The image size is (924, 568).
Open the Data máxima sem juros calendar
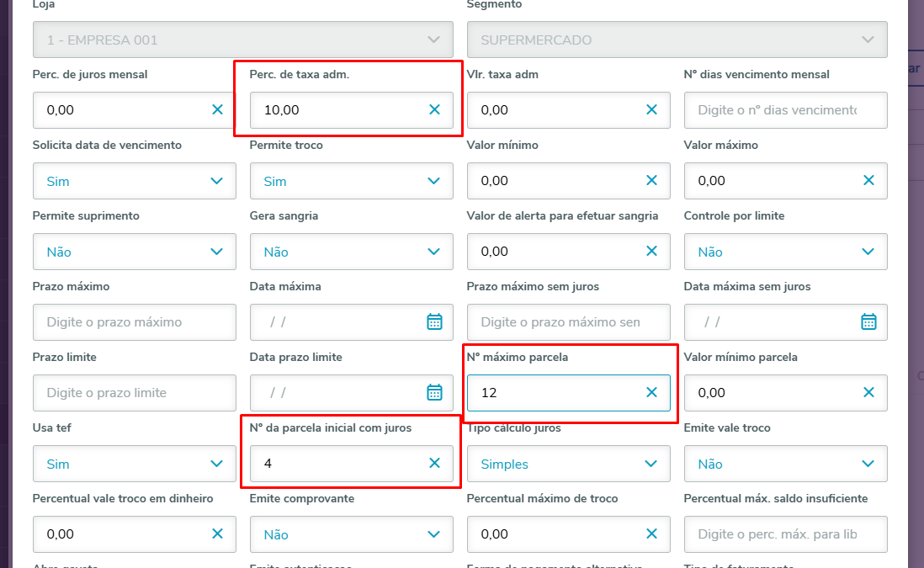pyautogui.click(x=868, y=321)
